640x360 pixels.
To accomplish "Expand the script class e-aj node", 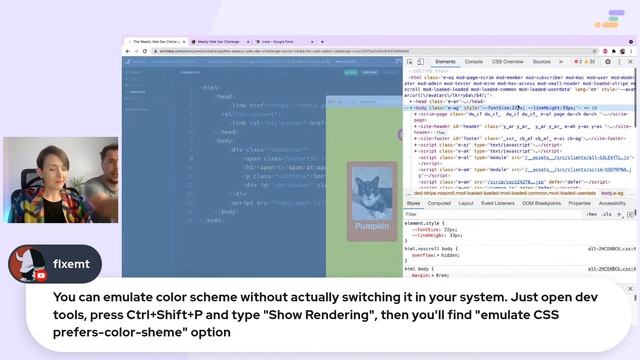I will point(416,145).
